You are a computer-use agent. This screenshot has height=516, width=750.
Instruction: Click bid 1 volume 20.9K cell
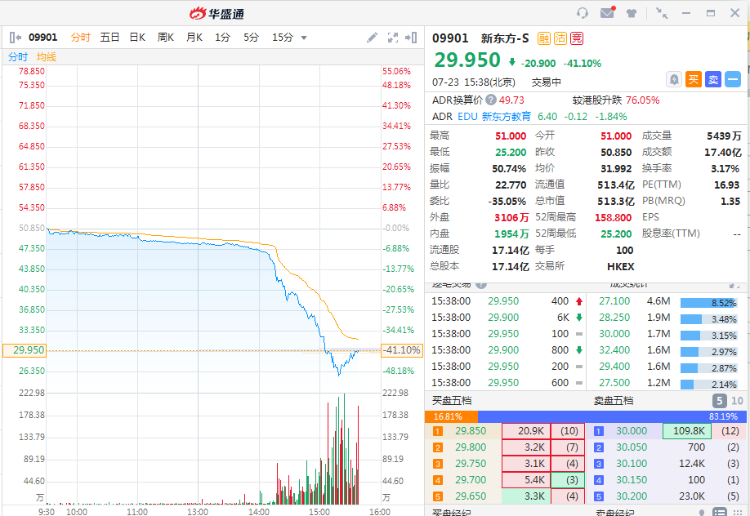pos(526,431)
